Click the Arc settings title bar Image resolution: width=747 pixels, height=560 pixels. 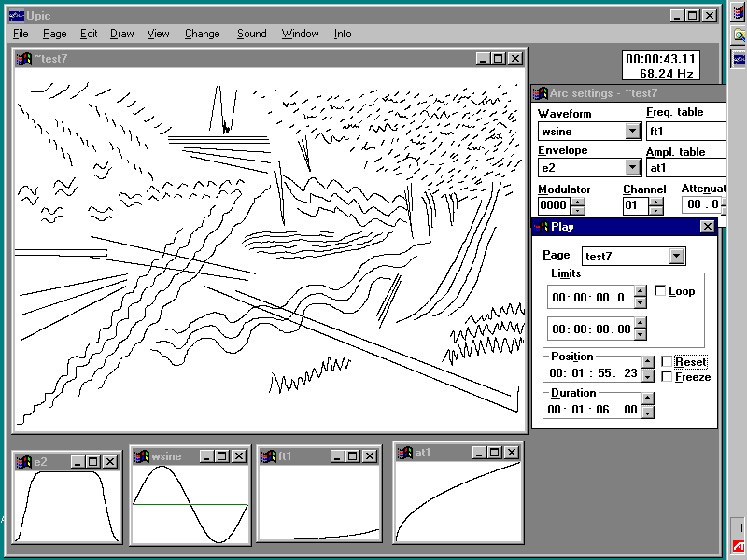click(x=628, y=93)
